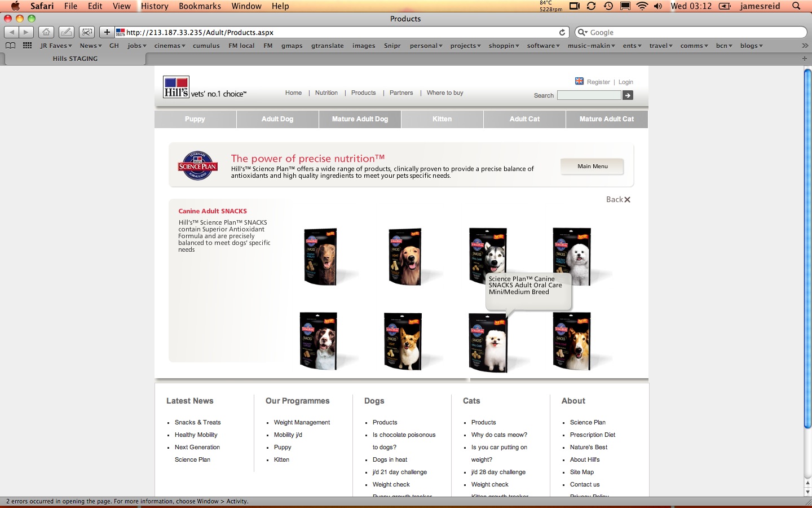This screenshot has height=508, width=812.
Task: Expand the personal bookmarks folder
Action: pyautogui.click(x=426, y=46)
